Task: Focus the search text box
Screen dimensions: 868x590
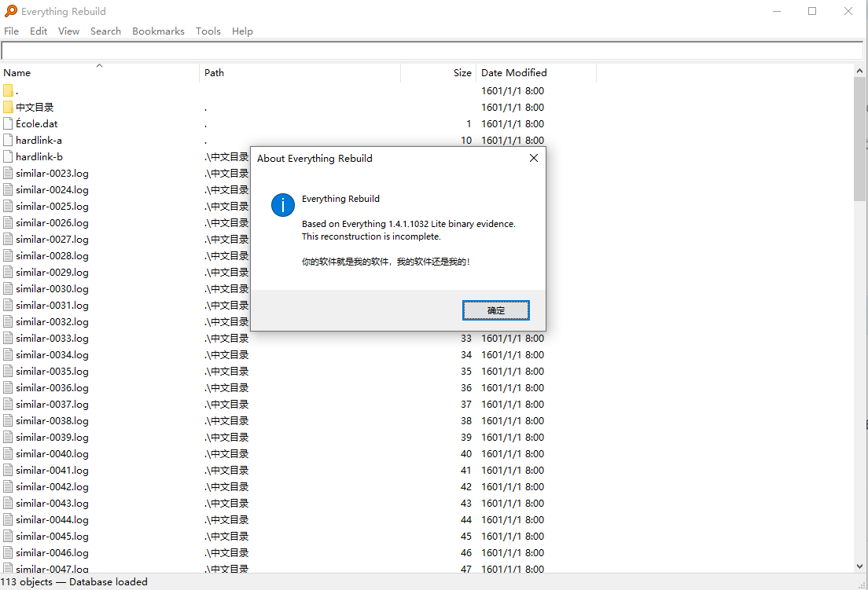Action: (x=432, y=50)
